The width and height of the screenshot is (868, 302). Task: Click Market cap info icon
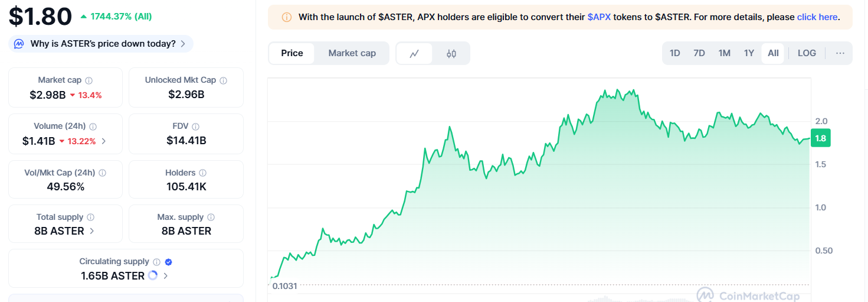(89, 80)
